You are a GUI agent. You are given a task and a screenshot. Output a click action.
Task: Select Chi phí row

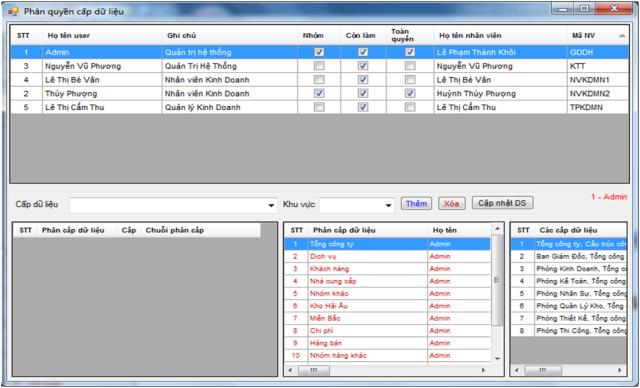(388, 330)
